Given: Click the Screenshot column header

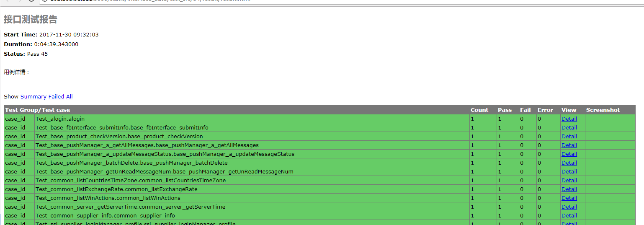Looking at the screenshot, I should pos(603,110).
